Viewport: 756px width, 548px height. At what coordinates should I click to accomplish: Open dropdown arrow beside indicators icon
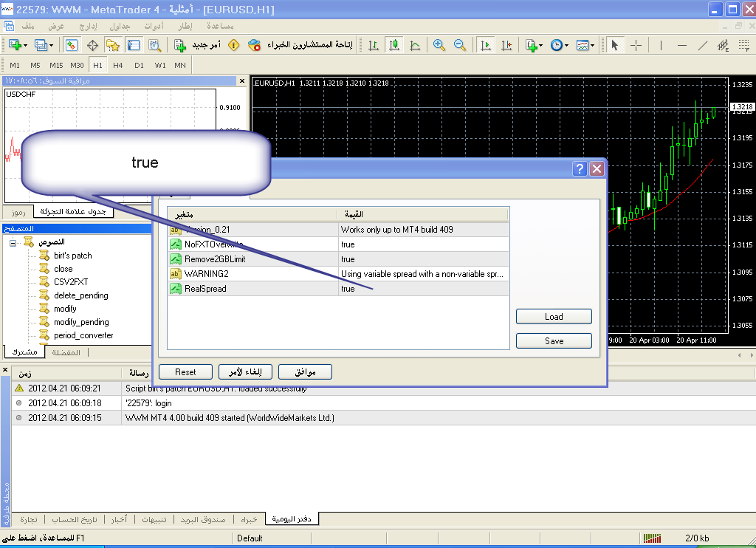pos(541,45)
